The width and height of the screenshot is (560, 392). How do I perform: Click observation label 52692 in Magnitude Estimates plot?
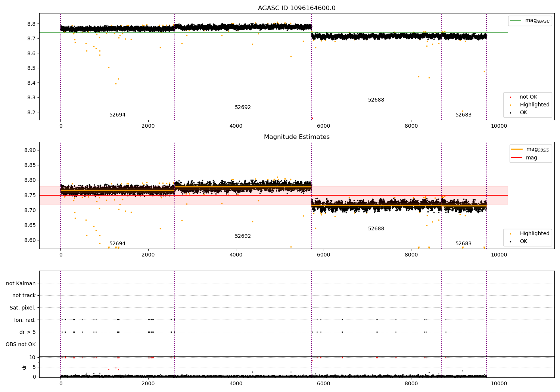click(243, 236)
